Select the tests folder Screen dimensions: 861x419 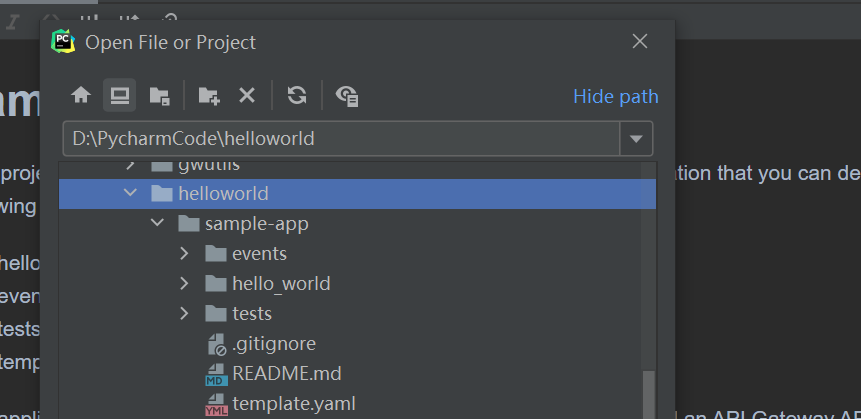(252, 314)
